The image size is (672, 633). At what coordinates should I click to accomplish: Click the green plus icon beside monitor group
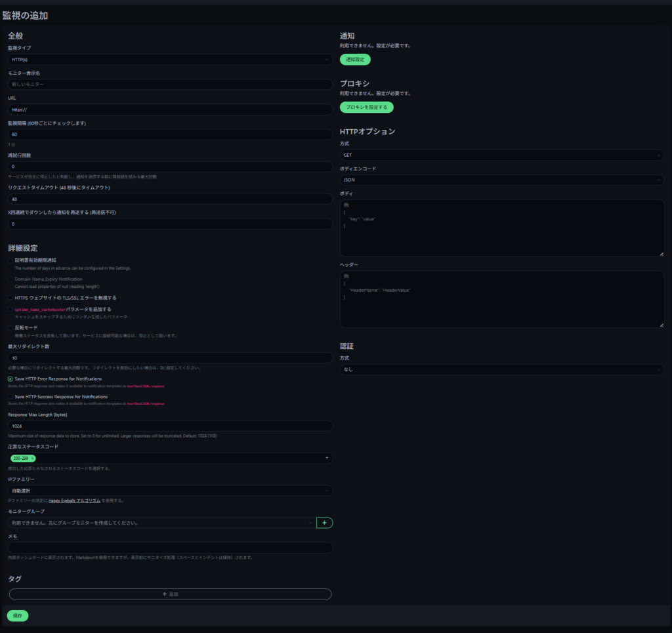point(324,523)
